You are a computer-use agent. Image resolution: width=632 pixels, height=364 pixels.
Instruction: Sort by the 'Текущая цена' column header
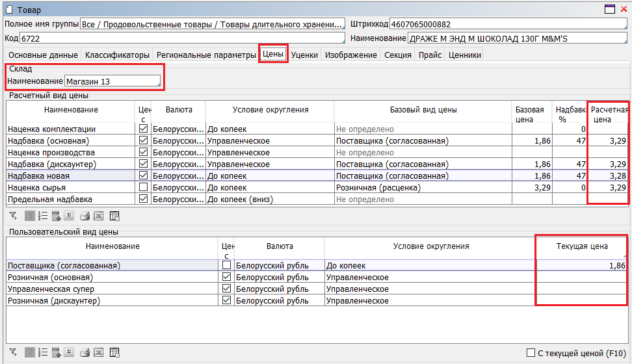point(581,246)
